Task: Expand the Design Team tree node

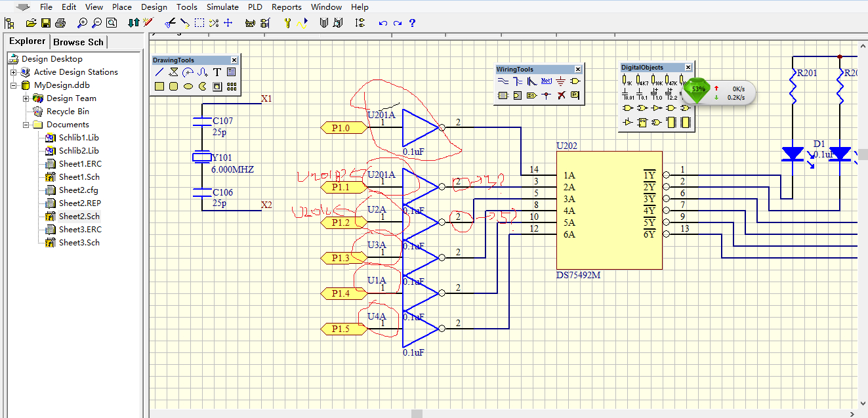Action: coord(26,98)
